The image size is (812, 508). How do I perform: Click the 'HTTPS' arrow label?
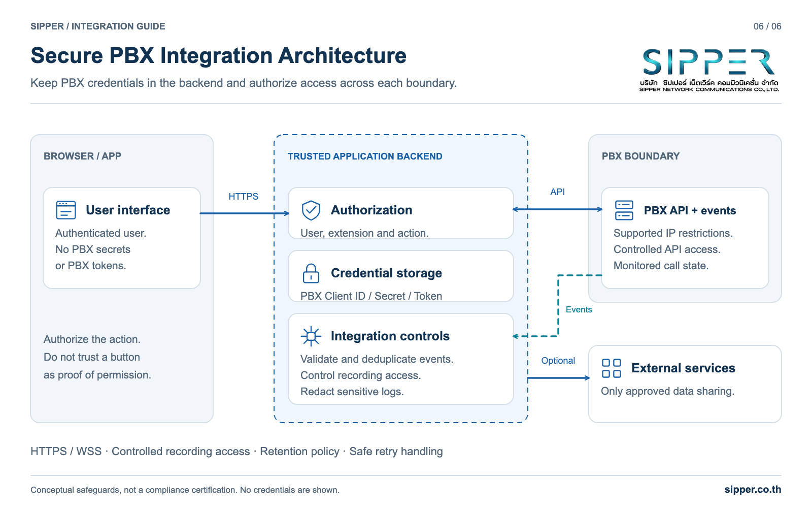tap(243, 197)
